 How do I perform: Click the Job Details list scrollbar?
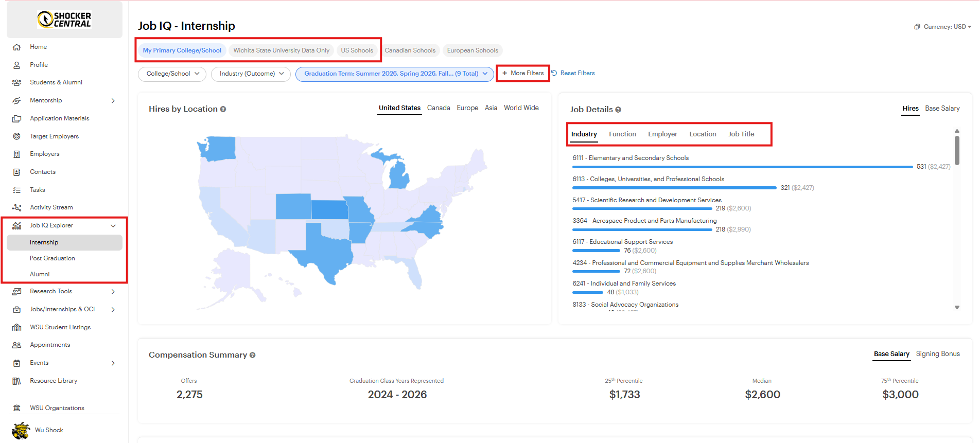(x=957, y=150)
